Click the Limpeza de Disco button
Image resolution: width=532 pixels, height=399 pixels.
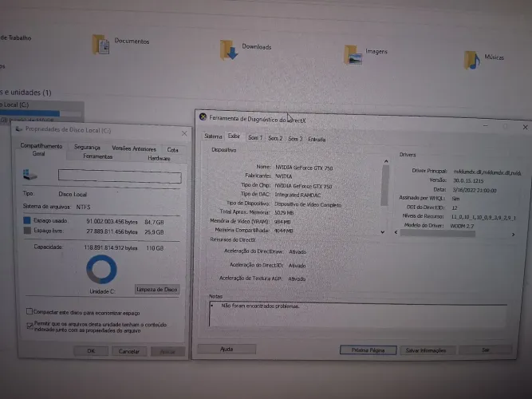(x=157, y=290)
